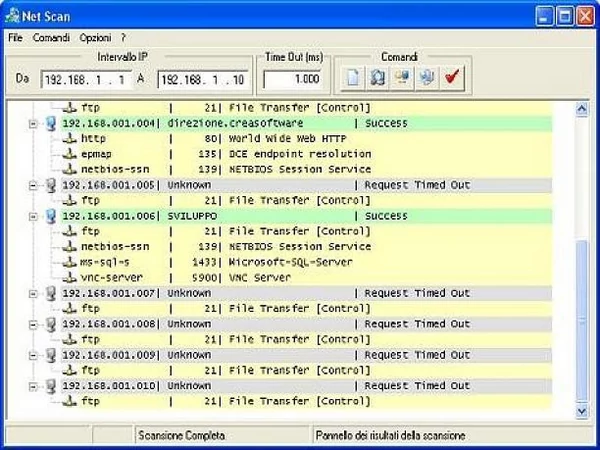Click Success status on 192.168.001.004 row

click(386, 123)
